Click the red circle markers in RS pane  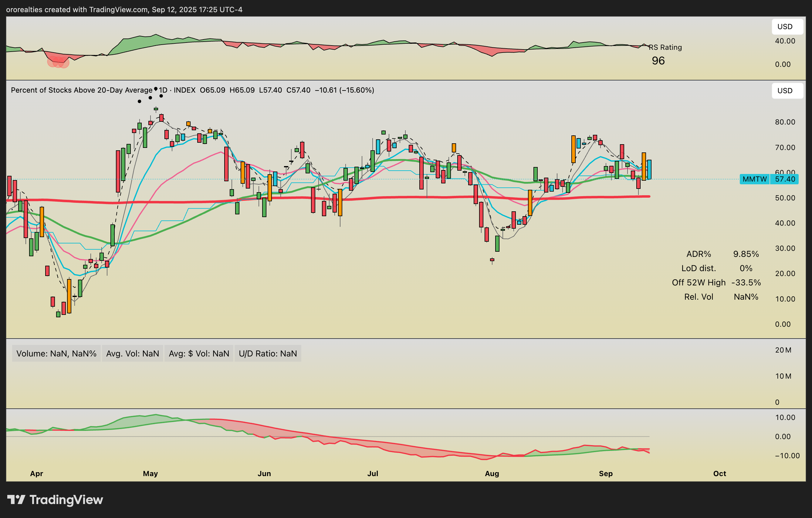58,63
